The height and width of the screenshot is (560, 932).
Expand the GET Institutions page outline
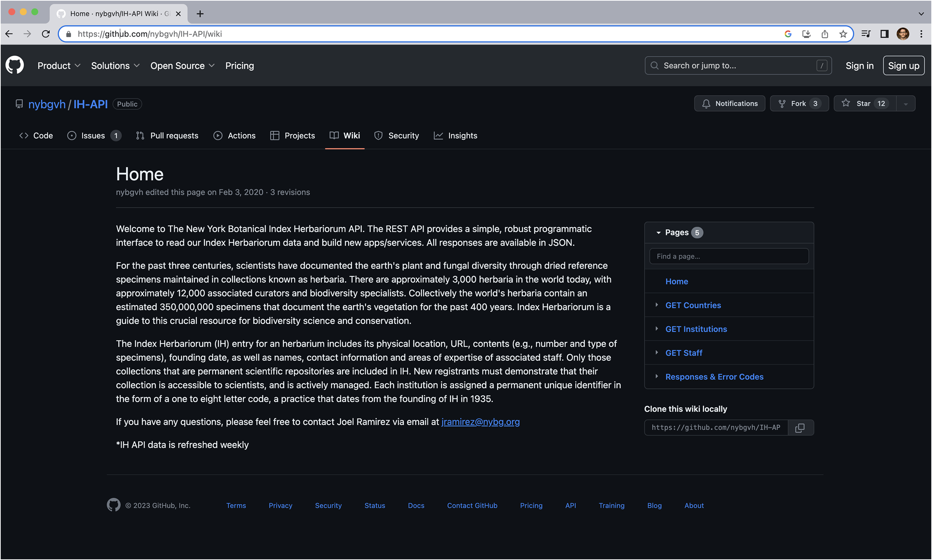click(657, 329)
